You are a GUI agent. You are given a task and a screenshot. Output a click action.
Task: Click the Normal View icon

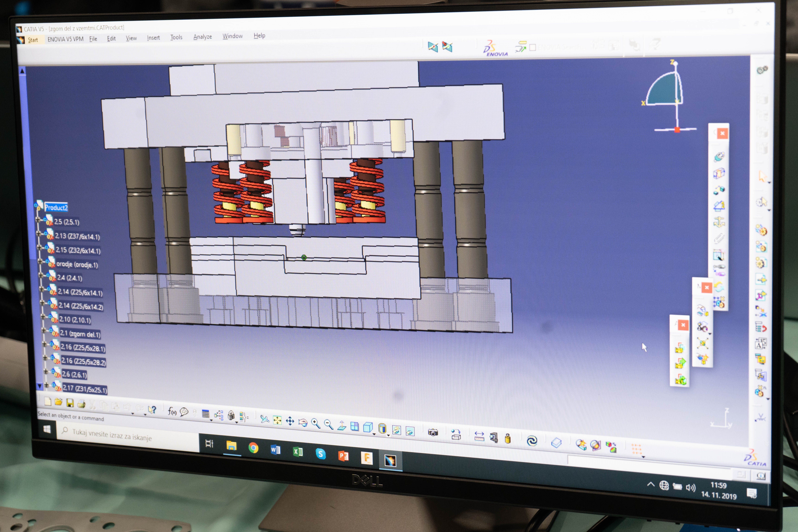[342, 425]
